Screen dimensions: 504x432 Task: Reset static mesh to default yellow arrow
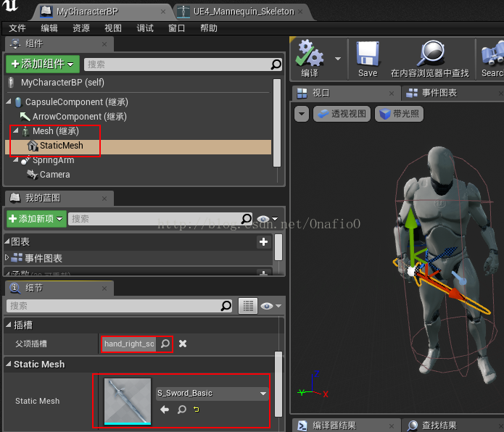click(196, 410)
